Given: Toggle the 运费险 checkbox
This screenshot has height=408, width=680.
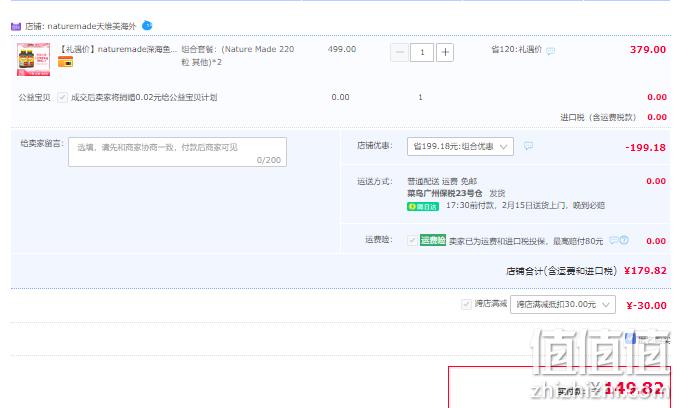Looking at the screenshot, I should pos(412,240).
